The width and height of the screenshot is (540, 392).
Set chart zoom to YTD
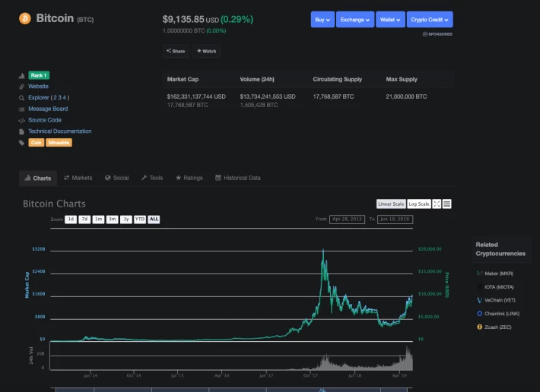[140, 220]
